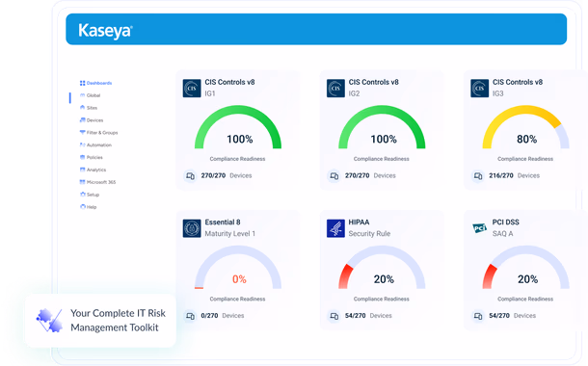Click devices icon on IG2 card

tap(334, 175)
